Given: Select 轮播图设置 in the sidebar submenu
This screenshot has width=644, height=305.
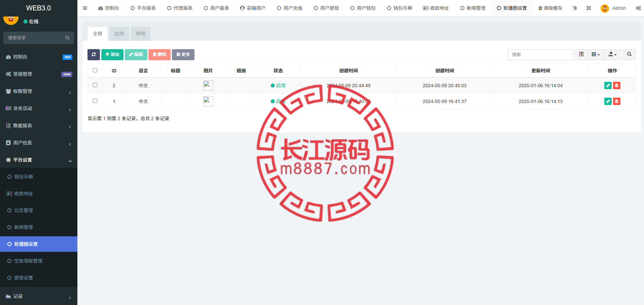Looking at the screenshot, I should click(39, 244).
